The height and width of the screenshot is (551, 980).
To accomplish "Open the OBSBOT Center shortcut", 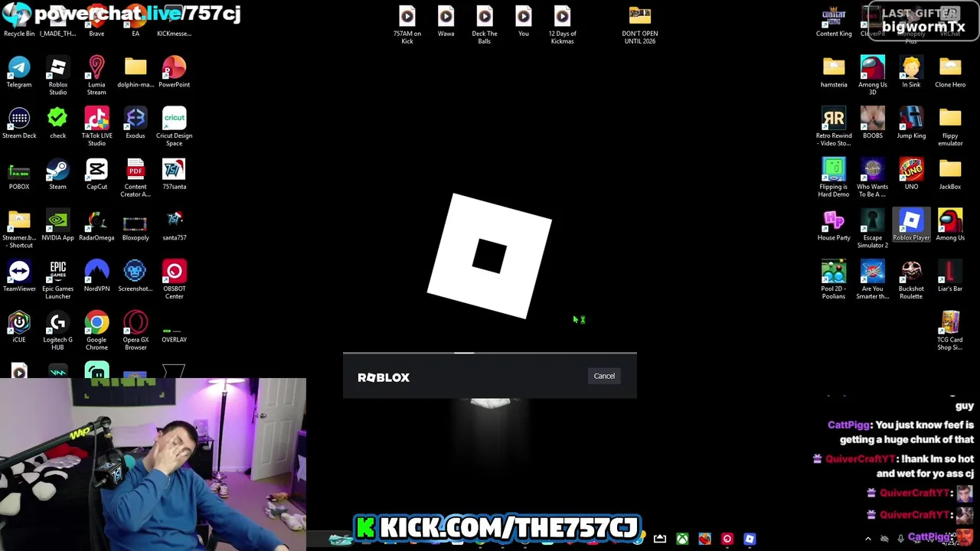I will coord(174,279).
